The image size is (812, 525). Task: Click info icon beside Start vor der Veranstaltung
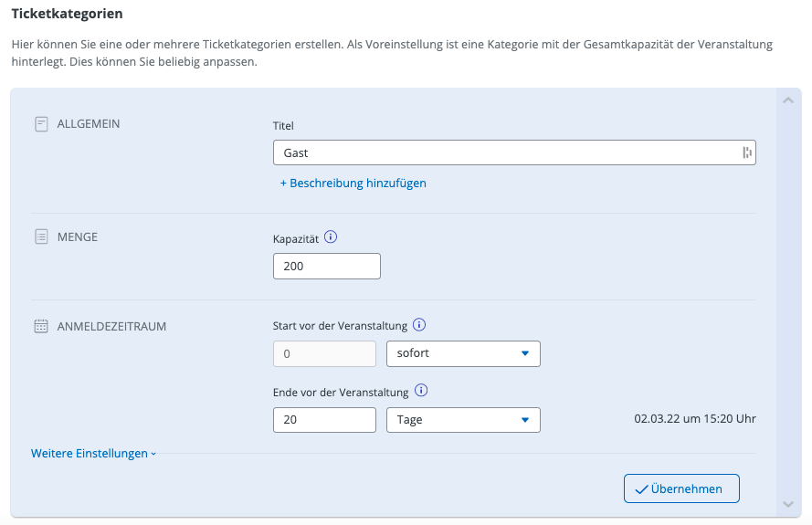pyautogui.click(x=419, y=325)
